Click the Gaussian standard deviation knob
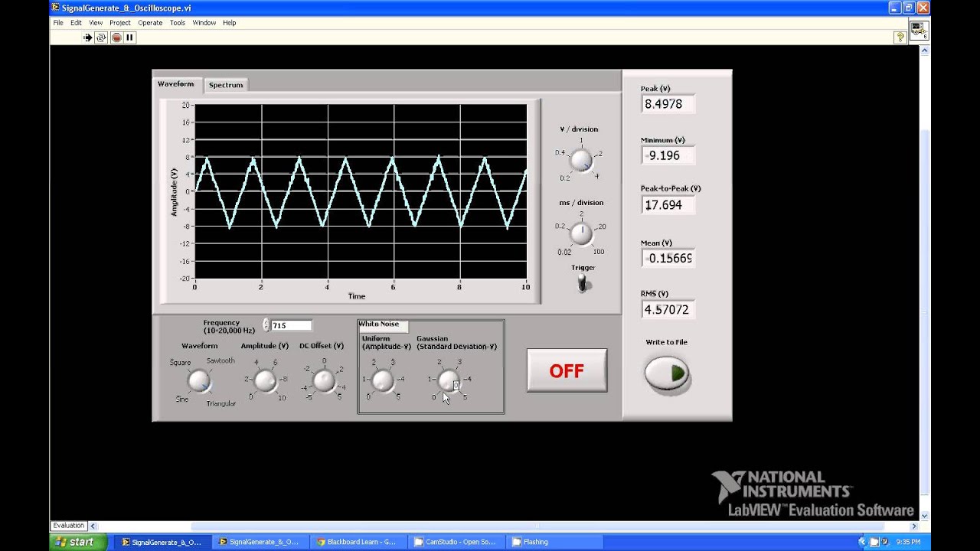This screenshot has width=980, height=551. [449, 380]
